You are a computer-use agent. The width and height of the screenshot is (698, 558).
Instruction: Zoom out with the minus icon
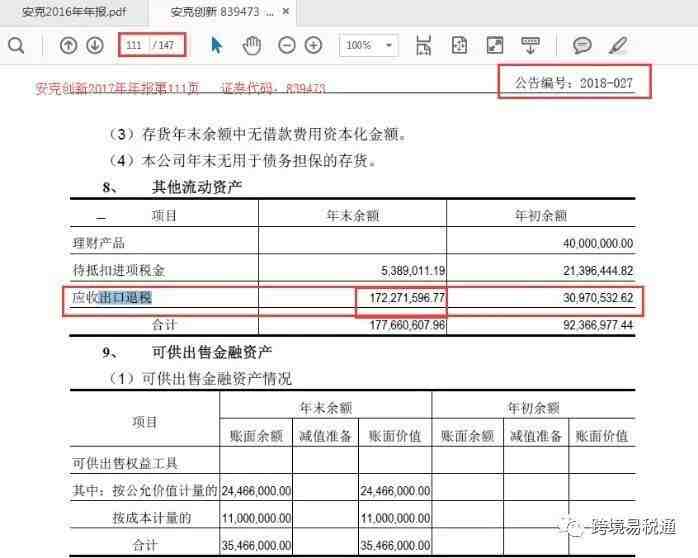click(x=287, y=46)
